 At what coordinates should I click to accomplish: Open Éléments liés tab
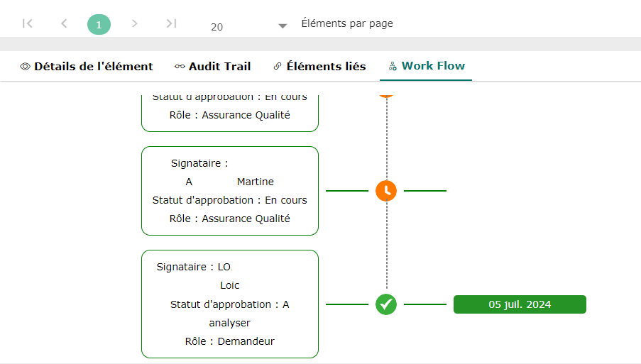click(x=326, y=67)
